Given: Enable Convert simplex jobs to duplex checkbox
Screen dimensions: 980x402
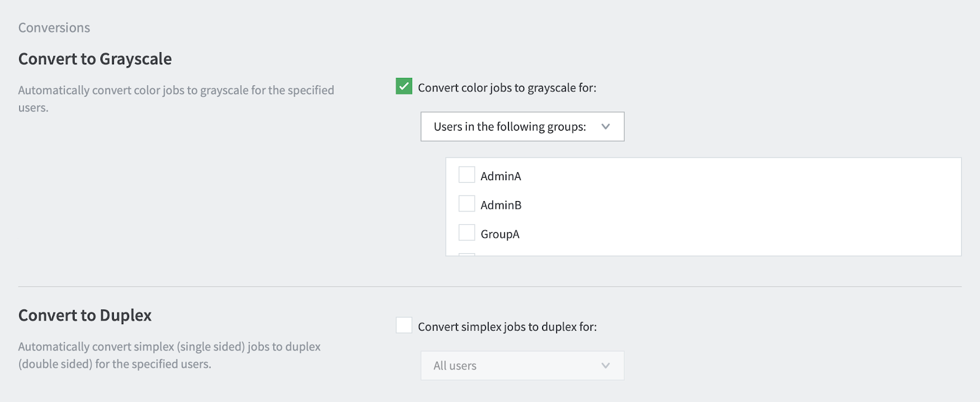Looking at the screenshot, I should [x=404, y=325].
